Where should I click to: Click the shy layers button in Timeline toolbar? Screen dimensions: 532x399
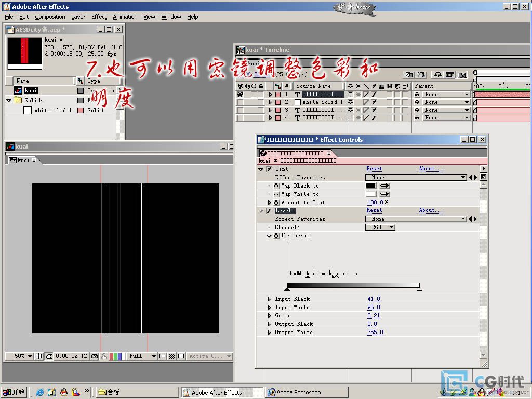(437, 75)
